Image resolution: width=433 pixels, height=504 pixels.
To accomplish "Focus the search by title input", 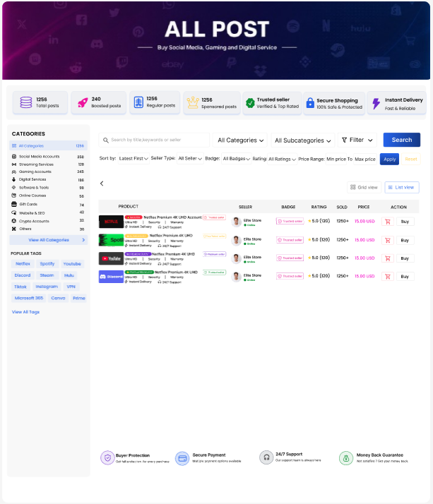I will [154, 140].
